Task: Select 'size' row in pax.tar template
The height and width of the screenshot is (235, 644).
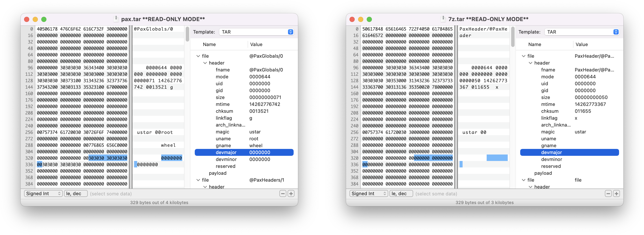Action: pyautogui.click(x=244, y=97)
